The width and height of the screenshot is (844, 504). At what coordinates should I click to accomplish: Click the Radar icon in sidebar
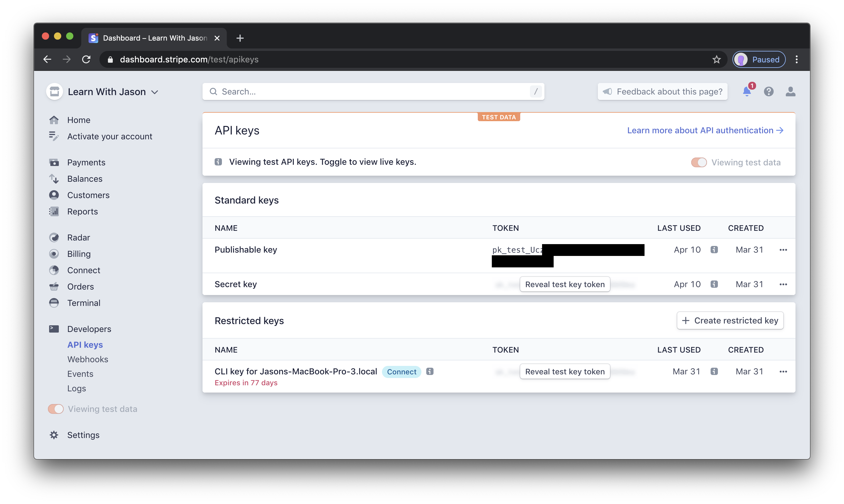point(55,237)
